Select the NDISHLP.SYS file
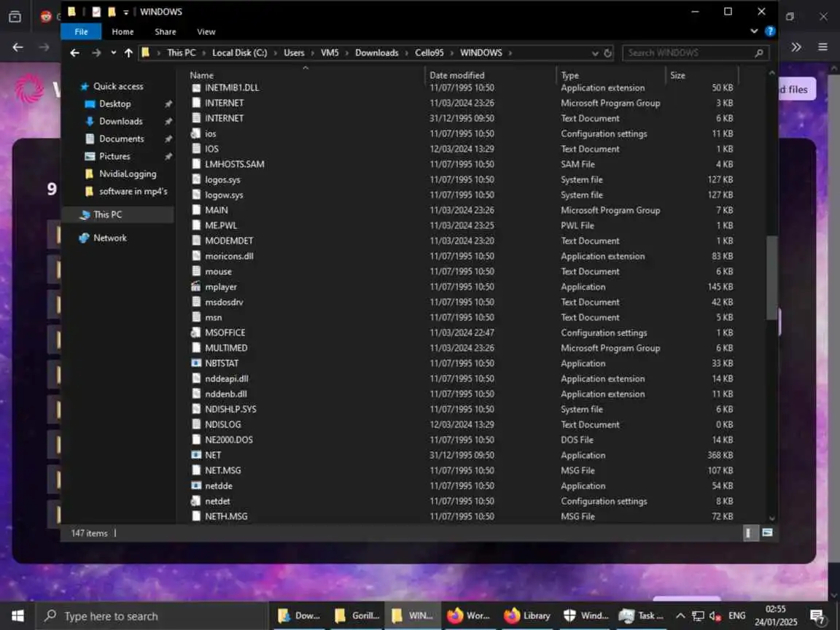The height and width of the screenshot is (630, 840). coord(230,409)
